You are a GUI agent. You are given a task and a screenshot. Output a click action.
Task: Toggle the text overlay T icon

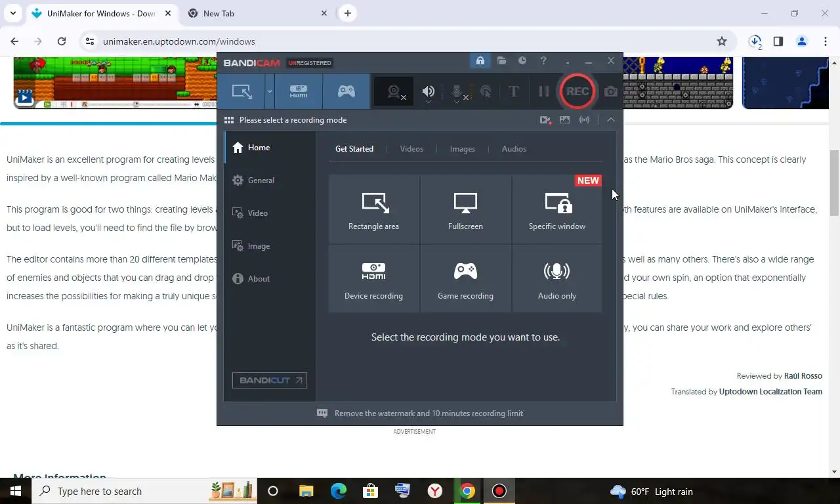click(x=514, y=92)
